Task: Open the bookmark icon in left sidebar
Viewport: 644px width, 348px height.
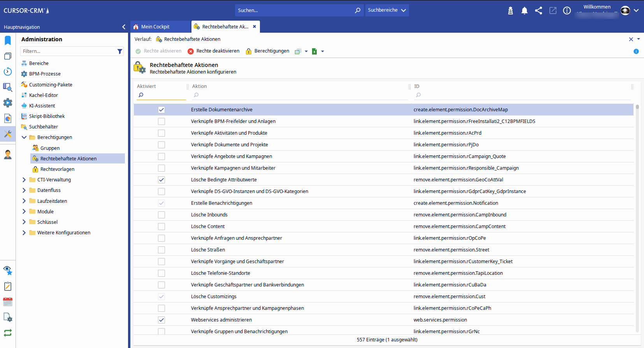Action: pyautogui.click(x=8, y=40)
